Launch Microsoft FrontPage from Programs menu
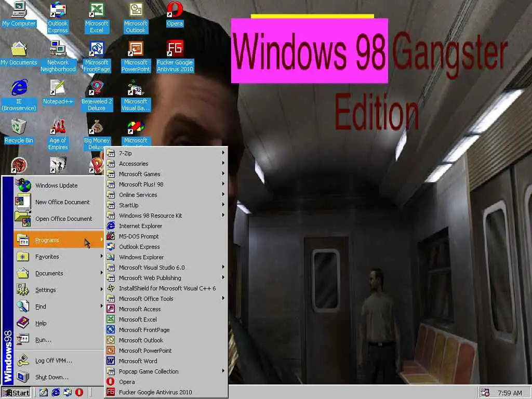532x399 pixels. (166, 330)
